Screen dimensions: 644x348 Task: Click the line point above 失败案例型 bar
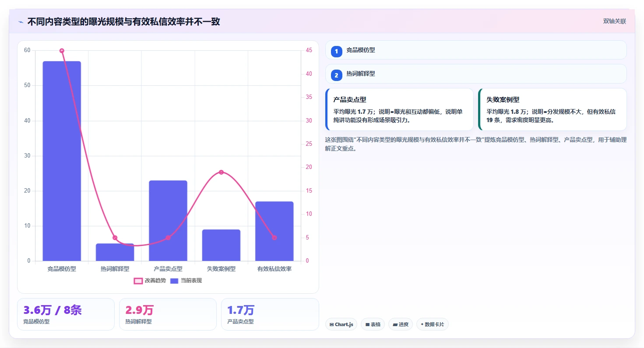point(221,172)
